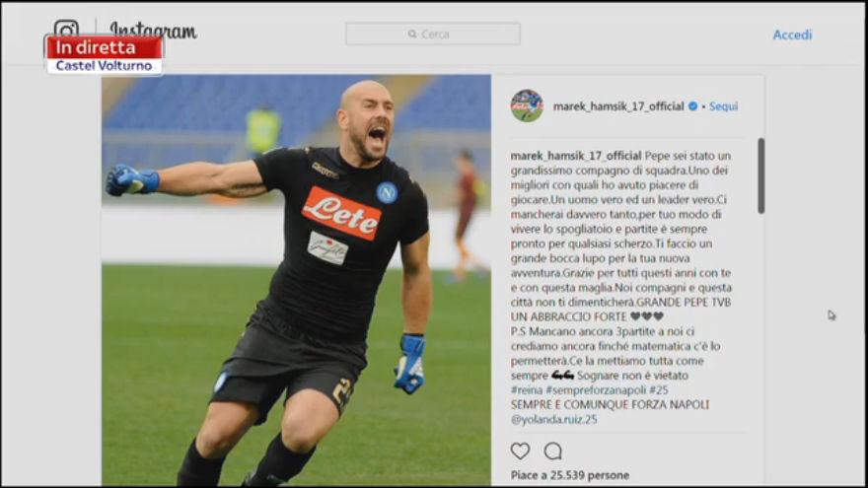Focus the Cerca search field
This screenshot has width=868, height=488.
433,34
